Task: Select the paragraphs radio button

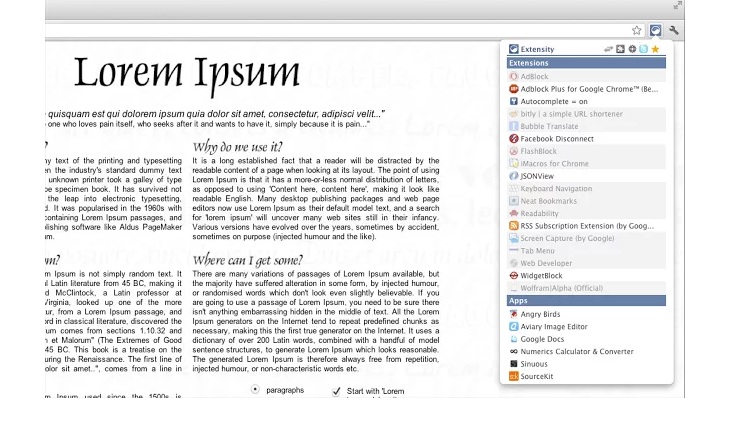Action: click(255, 389)
